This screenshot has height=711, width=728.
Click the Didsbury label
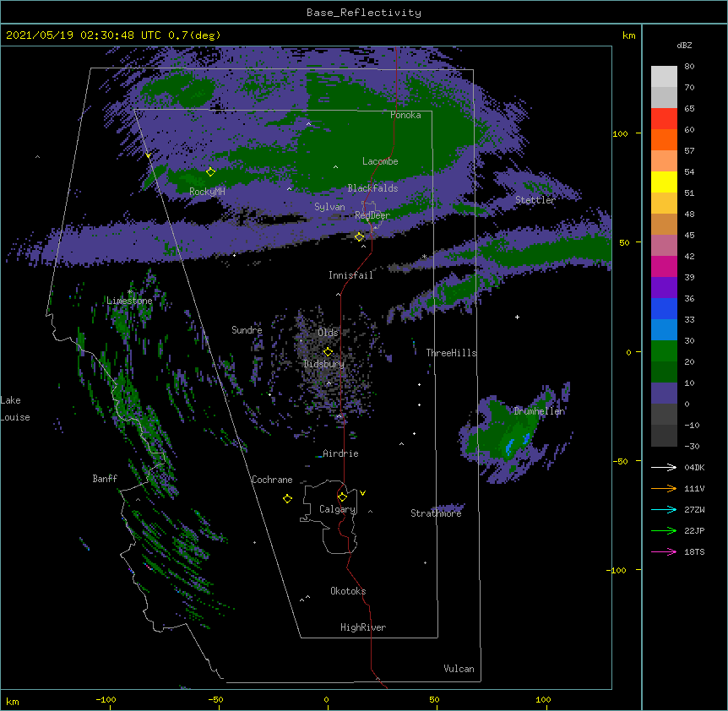[x=324, y=364]
